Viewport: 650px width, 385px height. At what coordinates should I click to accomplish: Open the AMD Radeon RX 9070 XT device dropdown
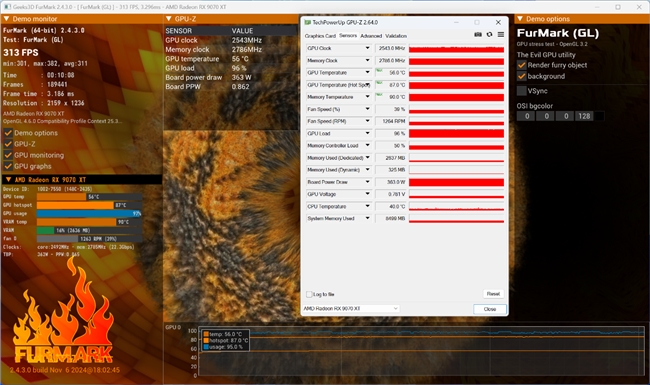point(351,309)
